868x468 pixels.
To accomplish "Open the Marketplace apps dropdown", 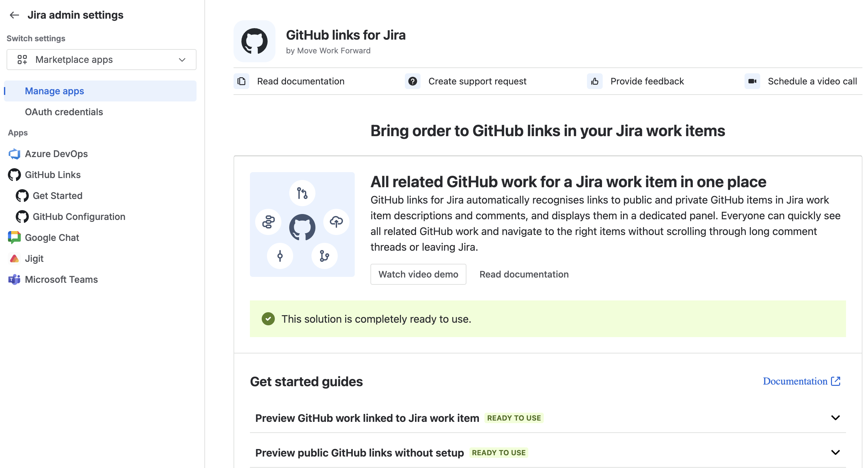I will 102,60.
